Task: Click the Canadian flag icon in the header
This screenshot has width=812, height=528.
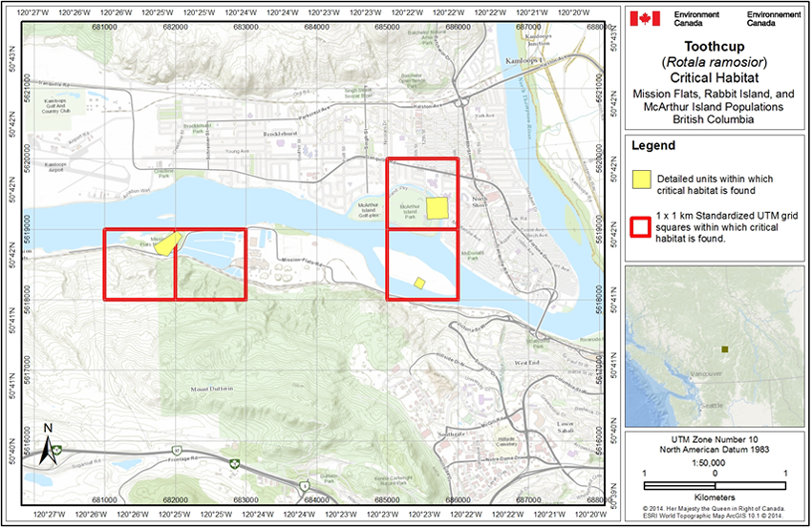Action: (x=645, y=19)
